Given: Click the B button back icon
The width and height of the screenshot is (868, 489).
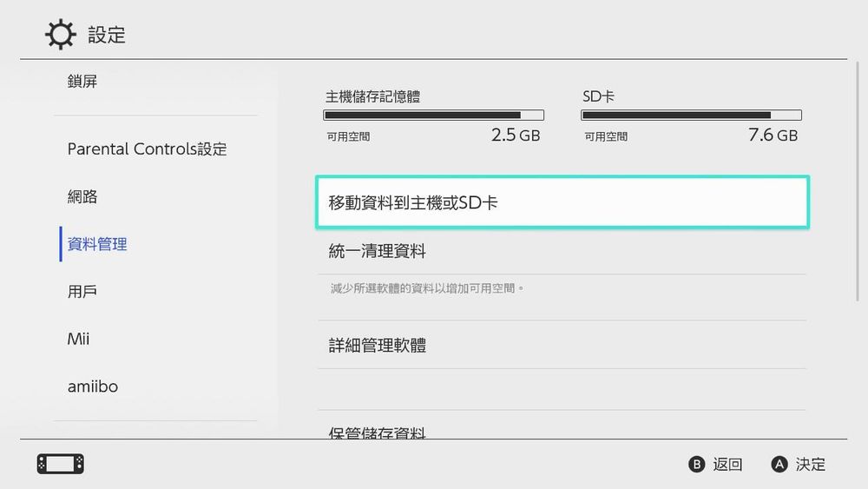Looking at the screenshot, I should [696, 464].
